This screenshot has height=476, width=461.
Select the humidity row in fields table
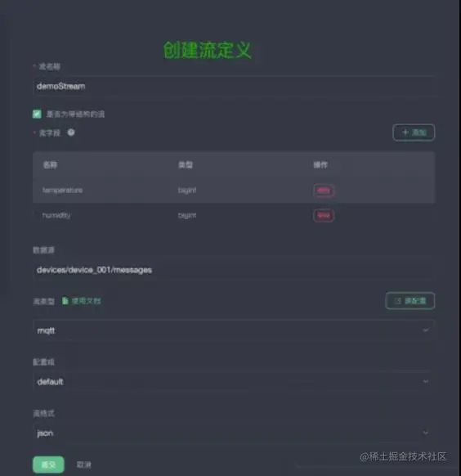(234, 215)
